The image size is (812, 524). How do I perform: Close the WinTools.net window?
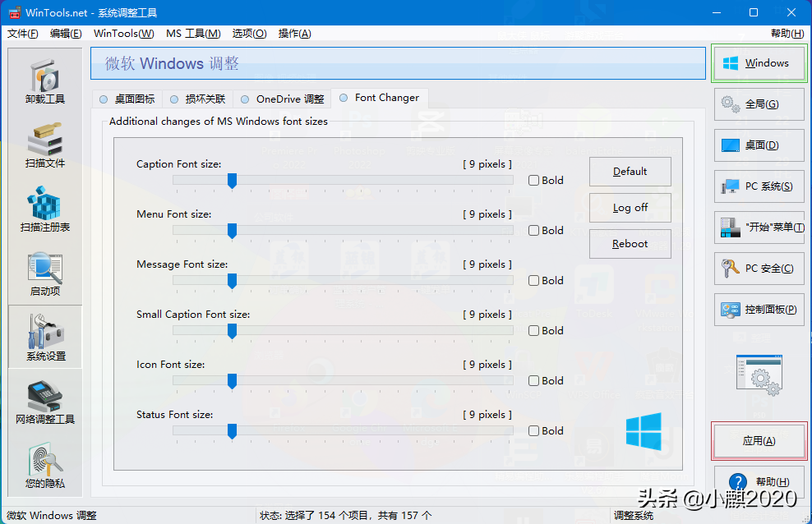pos(791,12)
